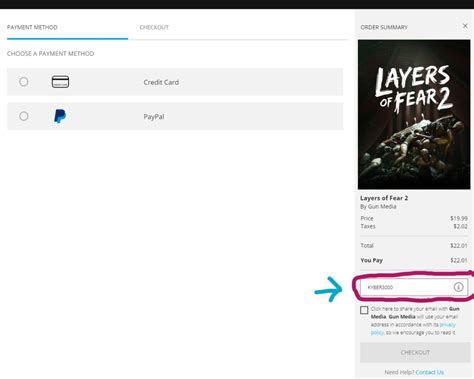Click the Layers of Fear 2 cover art
This screenshot has height=379, width=474.
pyautogui.click(x=414, y=114)
